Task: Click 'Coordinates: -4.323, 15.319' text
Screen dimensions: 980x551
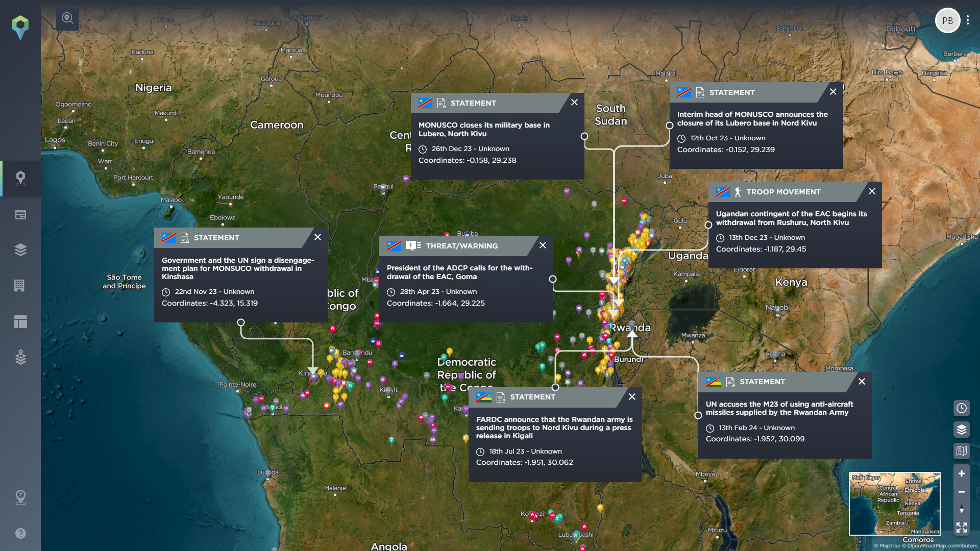Action: coord(210,303)
